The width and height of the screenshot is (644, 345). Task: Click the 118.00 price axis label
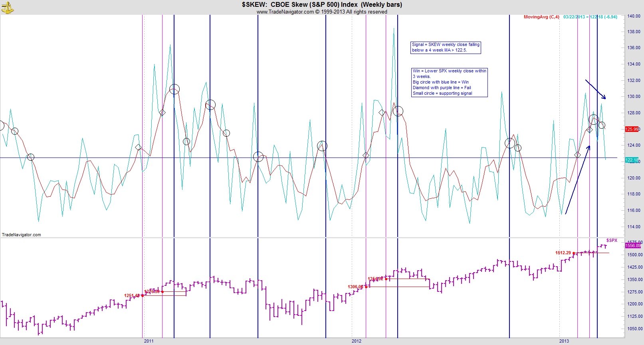[x=634, y=194]
